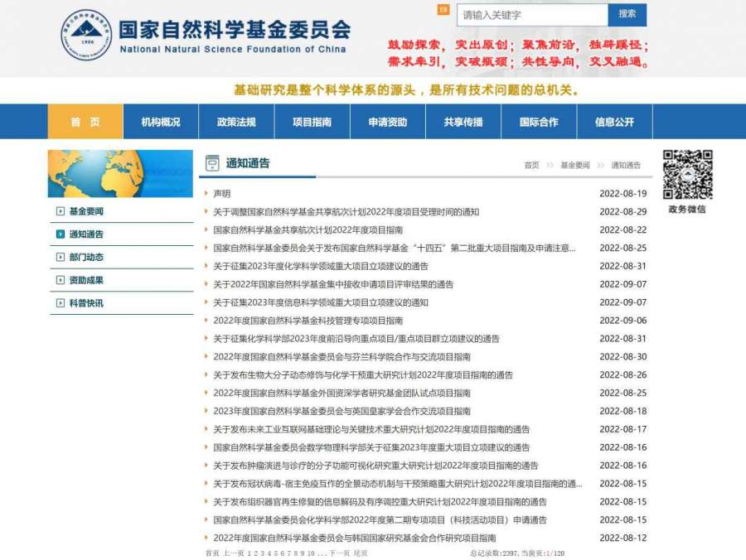Viewport: 746px width, 560px height.
Task: Open the 国际合作 navigation menu
Action: [x=539, y=122]
